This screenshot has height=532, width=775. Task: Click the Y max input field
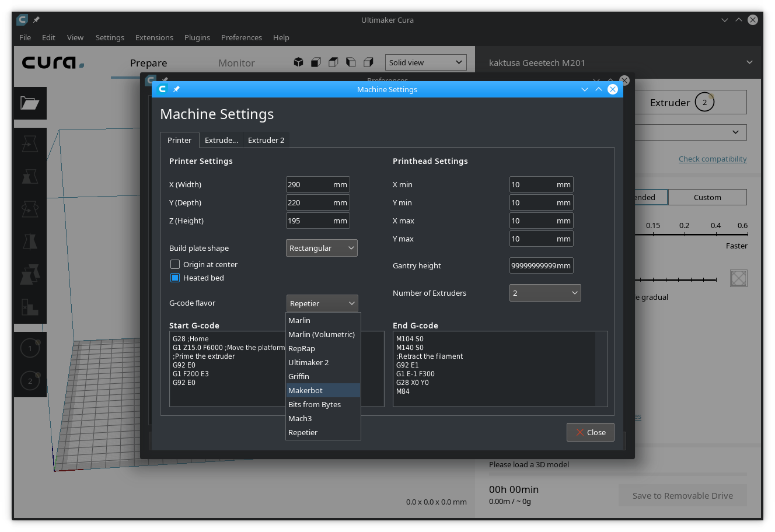pyautogui.click(x=542, y=239)
